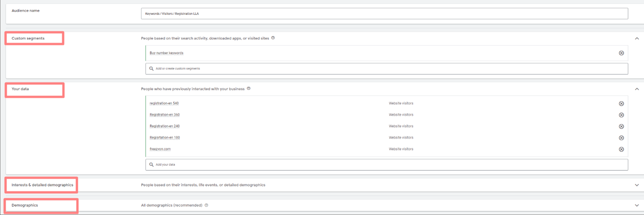Select Interests & detailed demographics heading

pyautogui.click(x=42, y=185)
